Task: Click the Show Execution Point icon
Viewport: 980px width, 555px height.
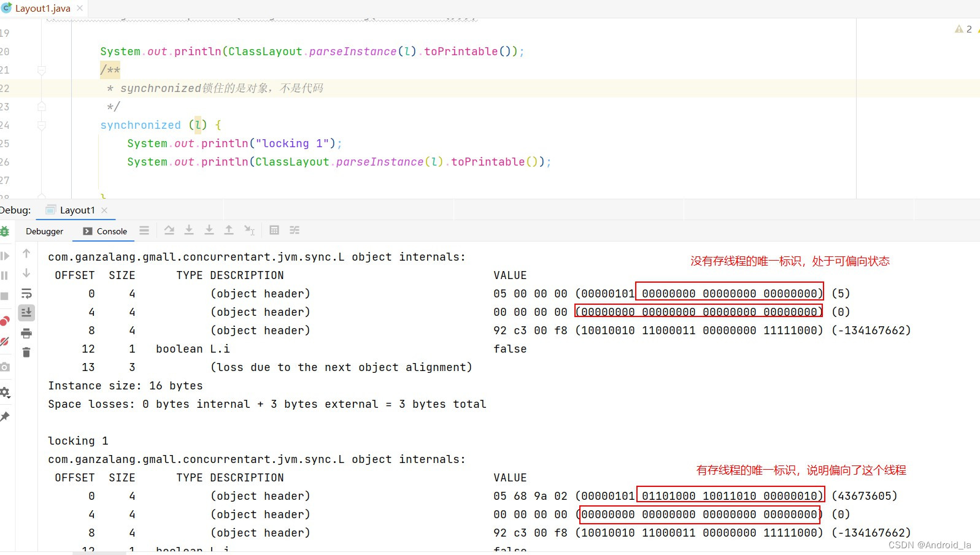Action: (x=144, y=231)
